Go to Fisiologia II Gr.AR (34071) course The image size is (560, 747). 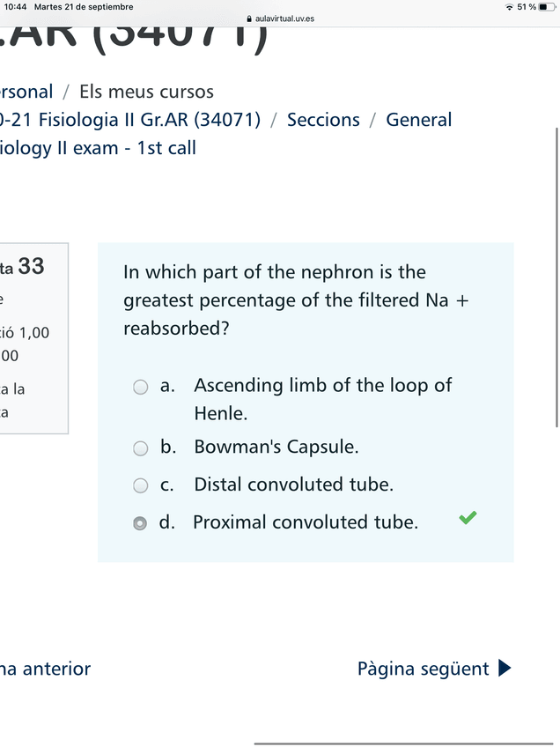tap(132, 120)
